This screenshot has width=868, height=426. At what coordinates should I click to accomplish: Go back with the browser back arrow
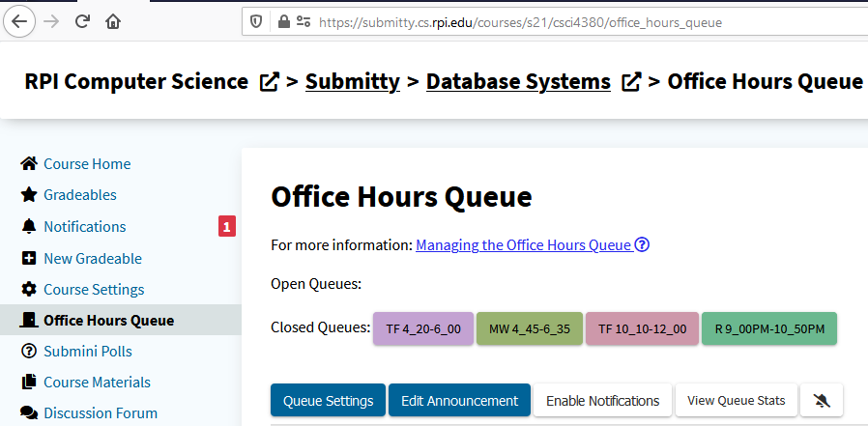[x=19, y=21]
